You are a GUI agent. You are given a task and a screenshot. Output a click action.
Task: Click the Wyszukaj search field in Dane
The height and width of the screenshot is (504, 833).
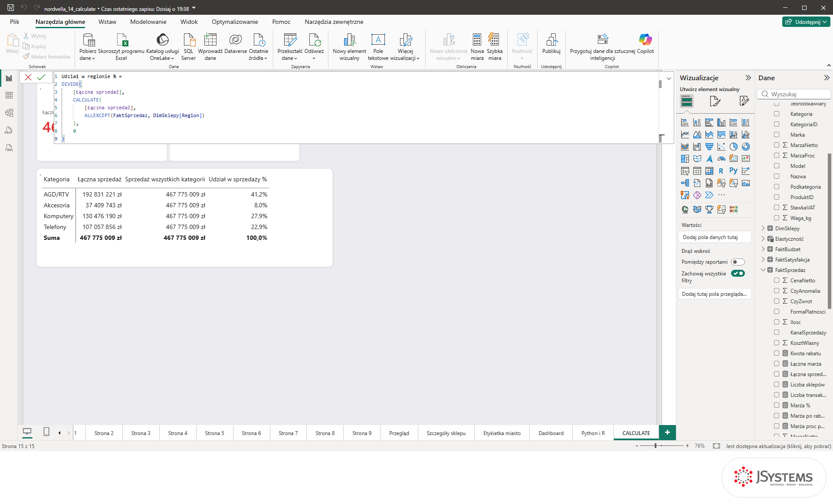(x=794, y=94)
